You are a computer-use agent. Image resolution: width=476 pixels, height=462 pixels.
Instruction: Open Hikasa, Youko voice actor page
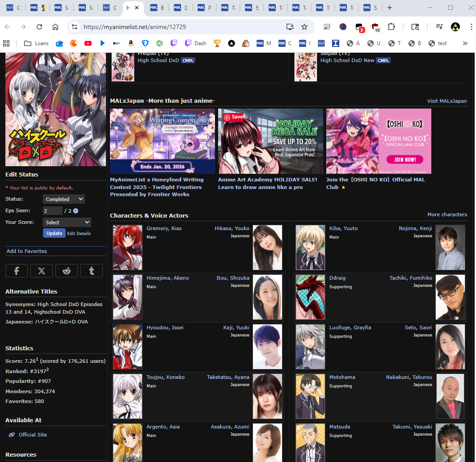(x=232, y=228)
